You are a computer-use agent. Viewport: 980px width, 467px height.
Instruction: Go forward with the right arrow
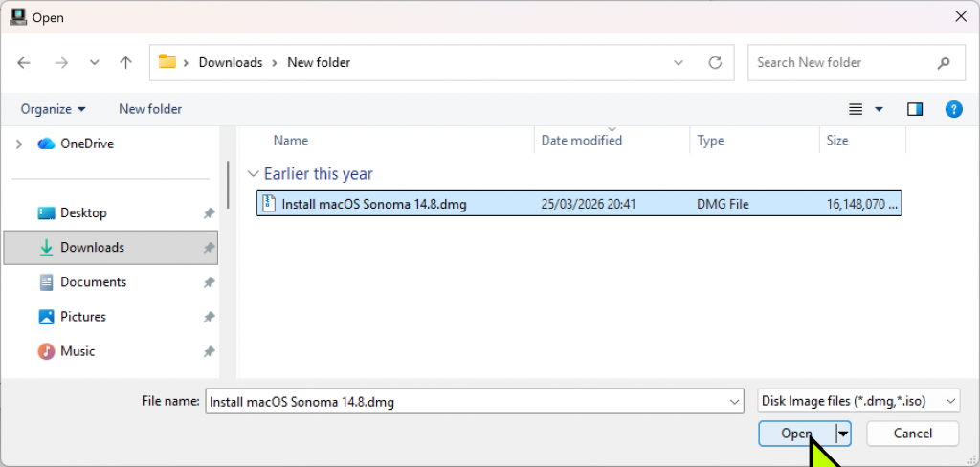[61, 62]
